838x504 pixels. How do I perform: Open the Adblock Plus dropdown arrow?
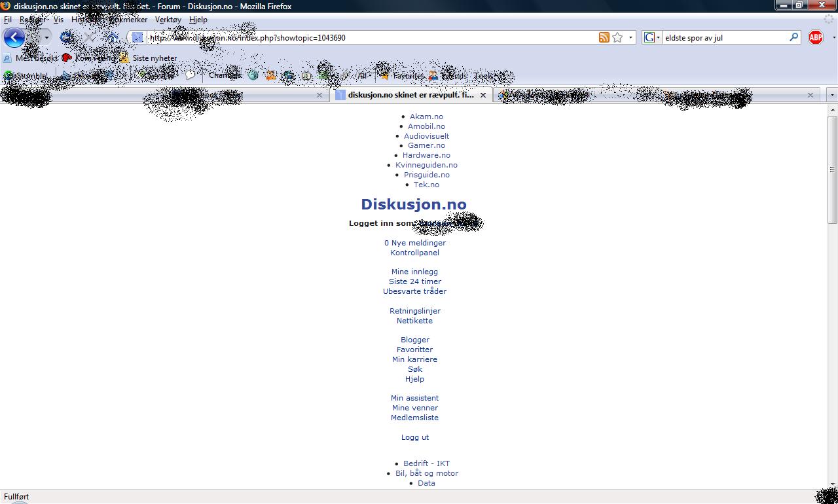click(833, 38)
